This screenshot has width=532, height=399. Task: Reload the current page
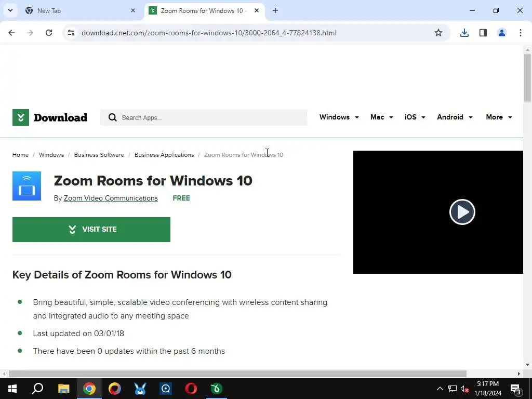49,33
